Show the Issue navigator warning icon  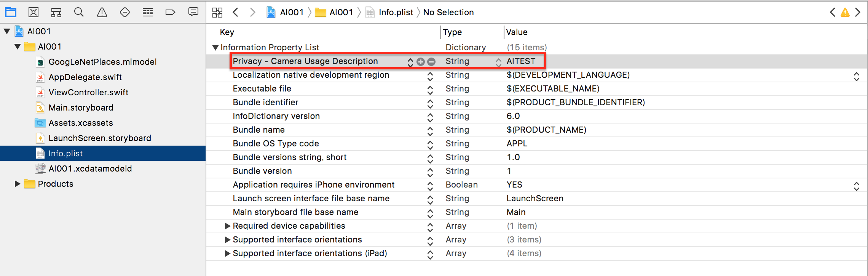tap(102, 13)
